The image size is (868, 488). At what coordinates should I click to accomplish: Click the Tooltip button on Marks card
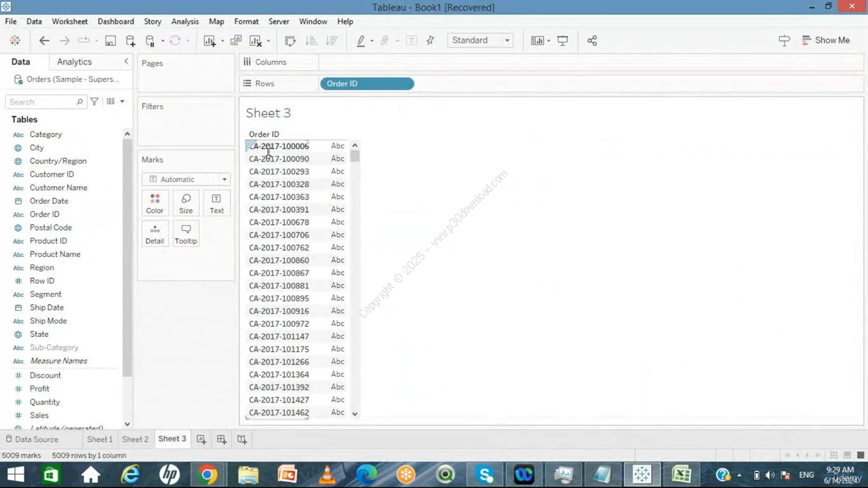pos(186,234)
